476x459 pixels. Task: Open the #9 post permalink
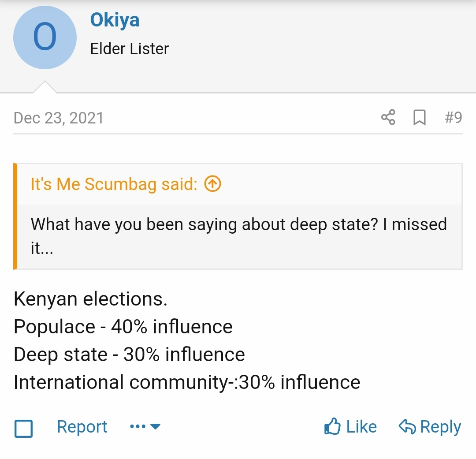pyautogui.click(x=453, y=118)
